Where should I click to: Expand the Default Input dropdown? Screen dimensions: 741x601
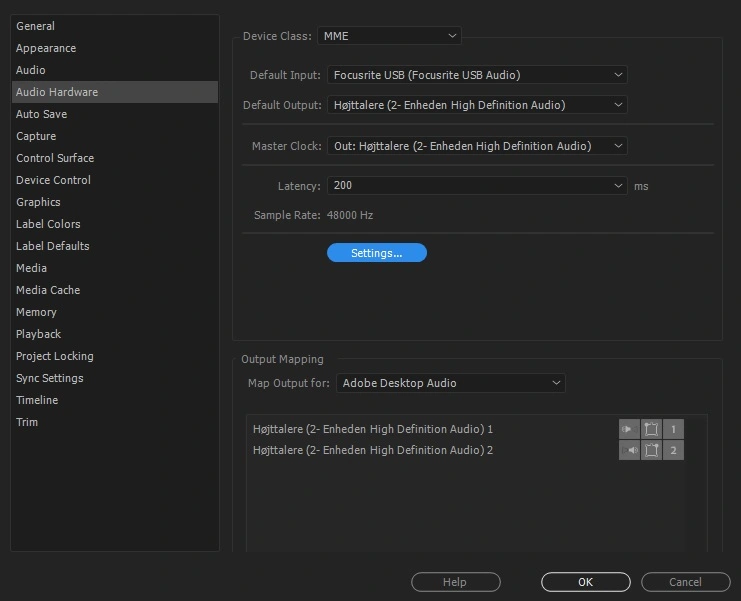coord(477,75)
